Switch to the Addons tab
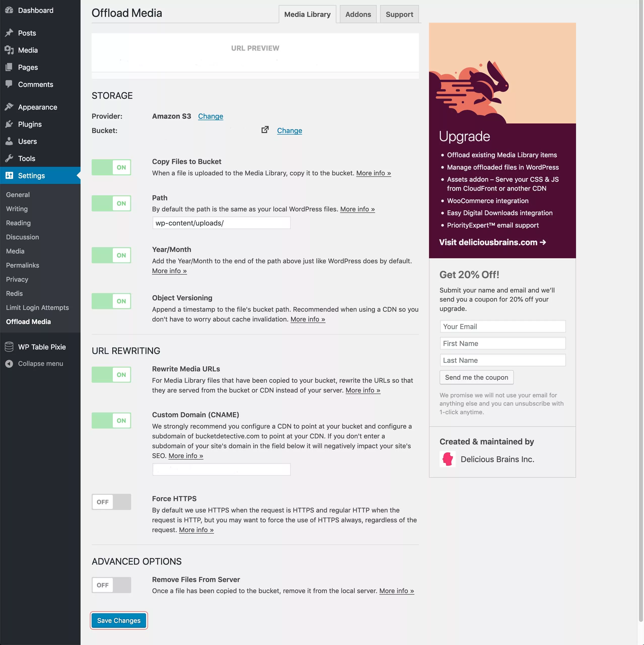This screenshot has width=644, height=645. click(x=358, y=14)
